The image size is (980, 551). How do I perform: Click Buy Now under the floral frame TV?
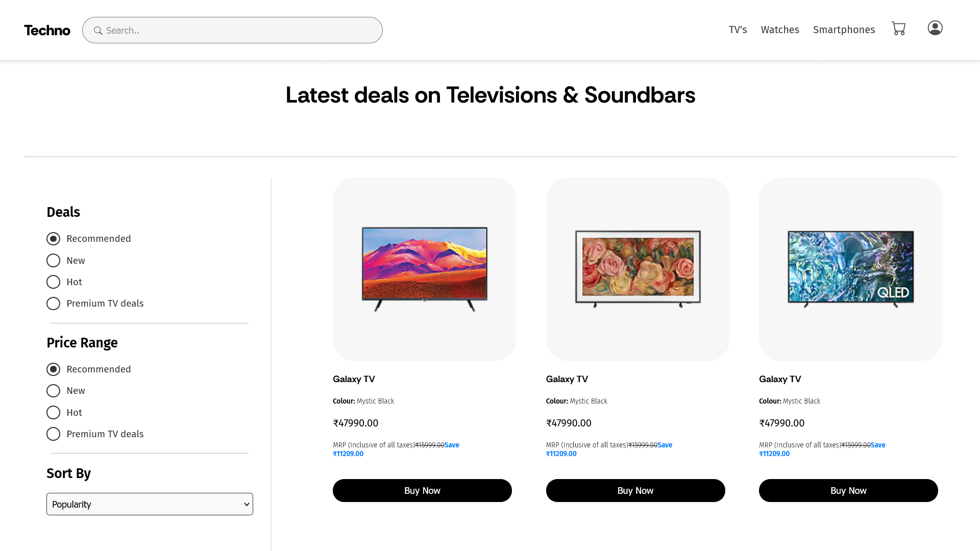[x=635, y=490]
